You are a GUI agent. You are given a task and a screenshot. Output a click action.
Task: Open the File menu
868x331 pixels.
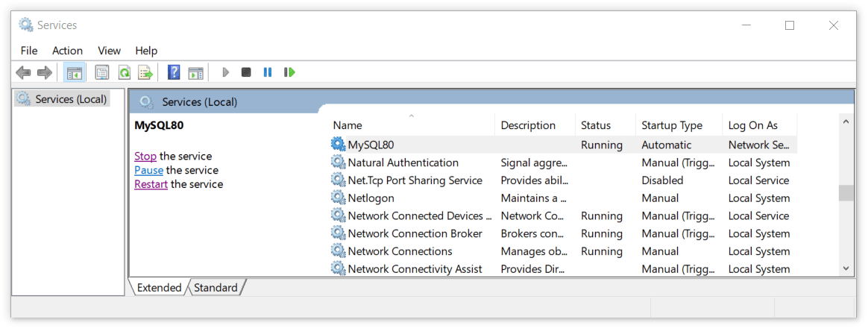click(x=29, y=51)
